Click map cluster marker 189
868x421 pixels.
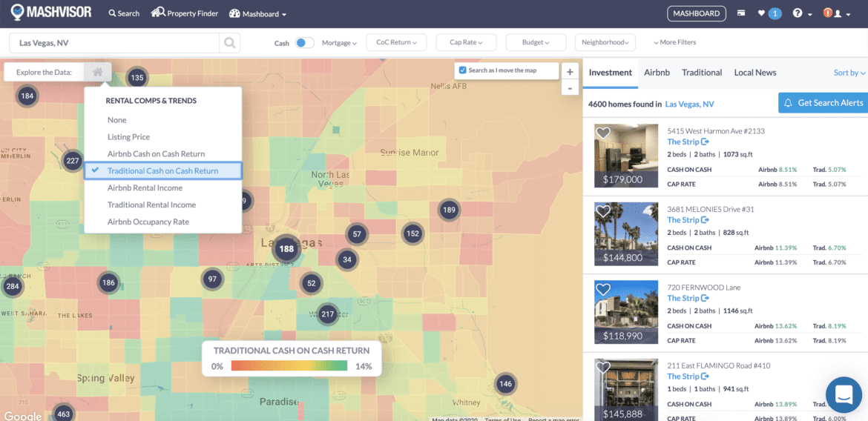(449, 210)
